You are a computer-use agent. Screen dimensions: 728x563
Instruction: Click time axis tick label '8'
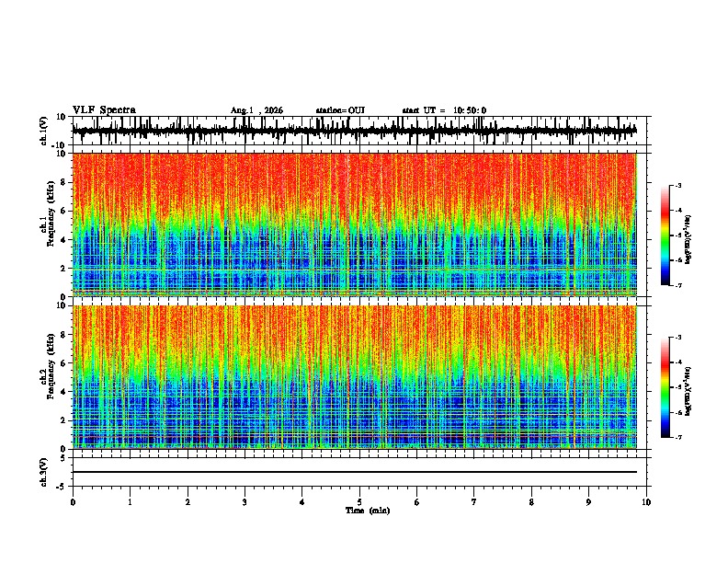click(x=531, y=502)
